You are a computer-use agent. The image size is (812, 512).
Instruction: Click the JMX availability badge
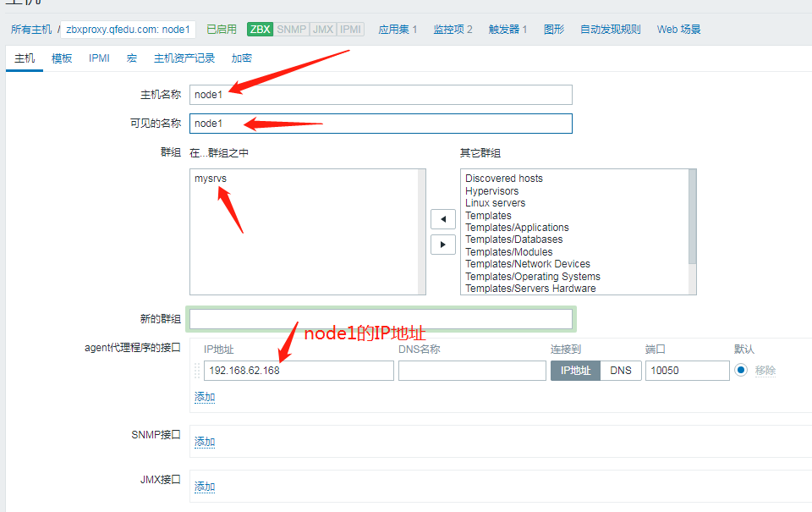point(322,29)
